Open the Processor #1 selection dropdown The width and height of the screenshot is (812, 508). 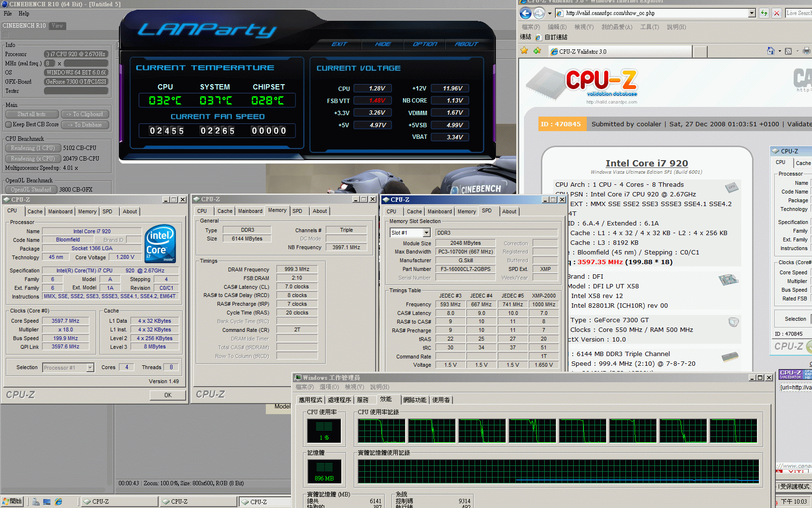click(90, 368)
